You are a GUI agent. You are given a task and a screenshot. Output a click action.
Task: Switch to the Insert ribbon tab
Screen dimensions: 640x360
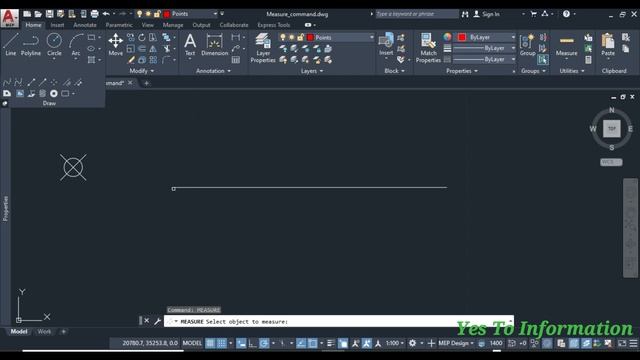tap(57, 25)
